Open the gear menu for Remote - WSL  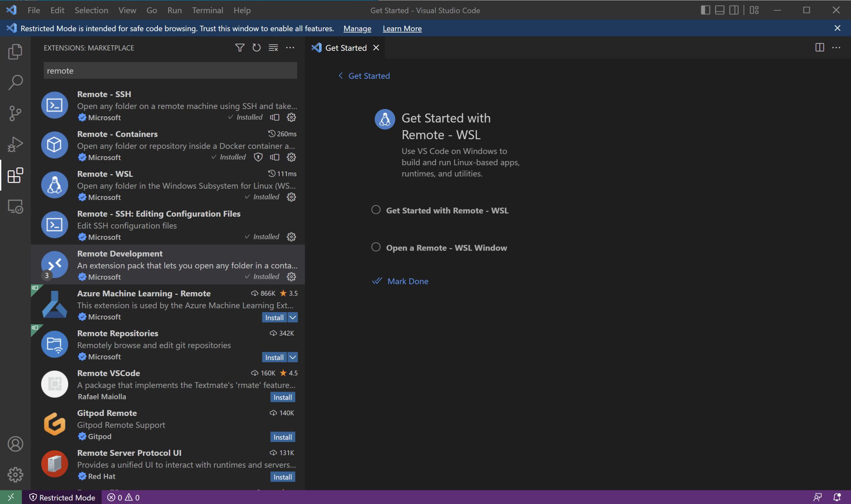click(291, 197)
